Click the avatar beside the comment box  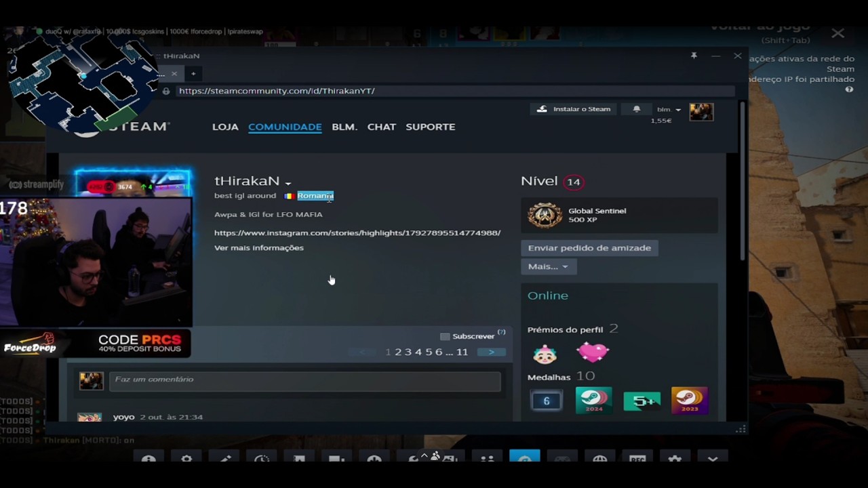(92, 381)
